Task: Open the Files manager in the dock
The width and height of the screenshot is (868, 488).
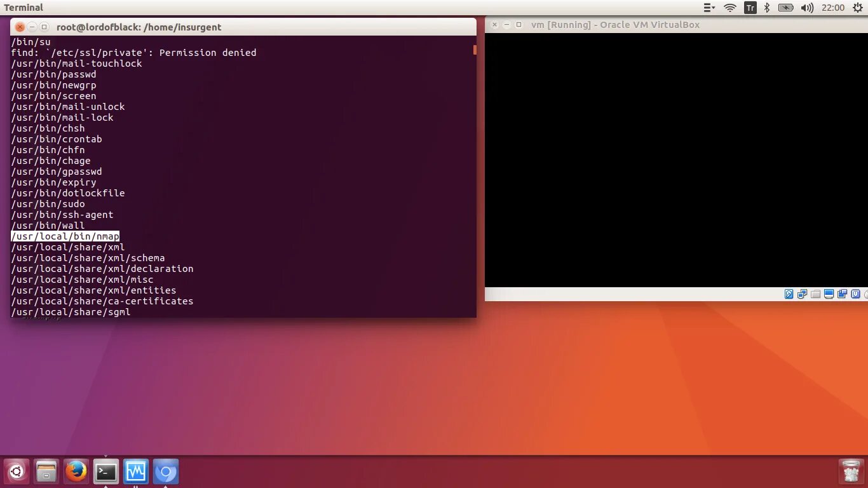Action: 46,471
